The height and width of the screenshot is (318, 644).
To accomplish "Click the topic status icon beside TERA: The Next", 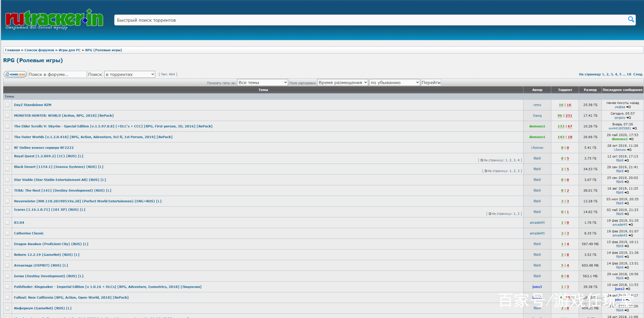I will coord(7,191).
